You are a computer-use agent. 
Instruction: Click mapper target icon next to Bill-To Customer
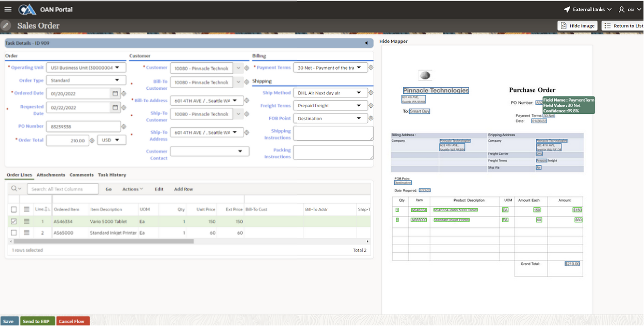pos(247,82)
